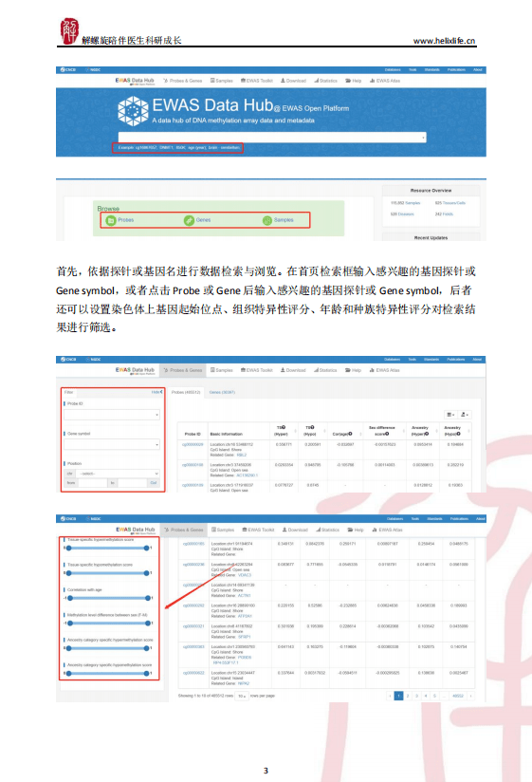The height and width of the screenshot is (782, 532).
Task: Click info icon beside Ancestry (Hypo) header
Action: [x=459, y=434]
